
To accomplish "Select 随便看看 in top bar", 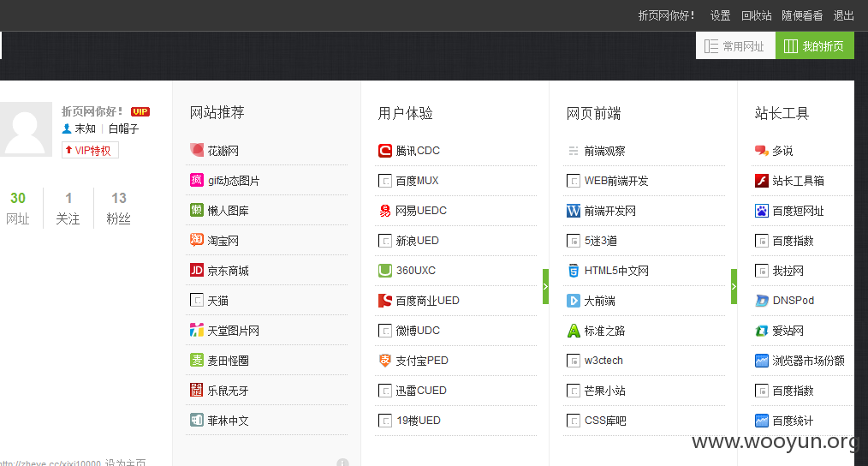I will (802, 15).
